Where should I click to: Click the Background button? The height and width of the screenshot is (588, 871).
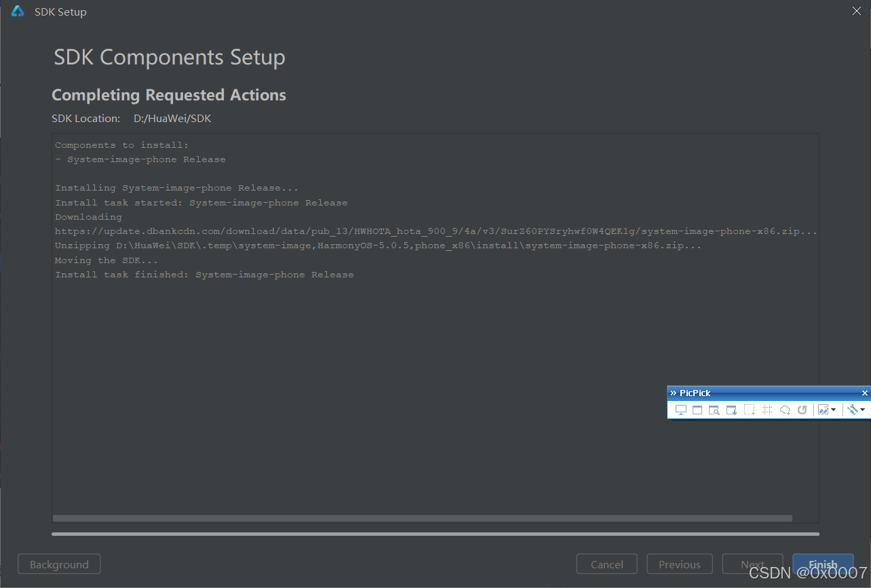coord(59,564)
